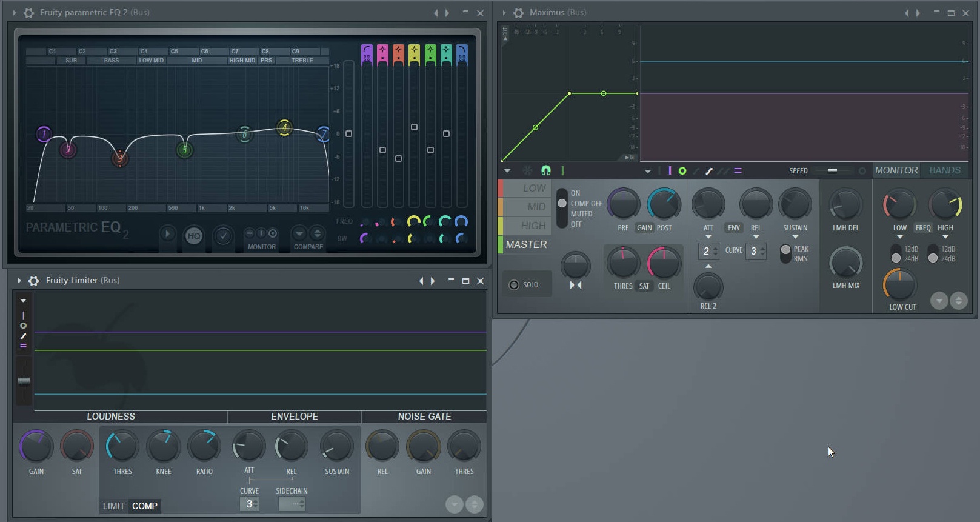Click the Fruity Limiter SIDECHAIN input box
The image size is (980, 522).
coord(292,504)
